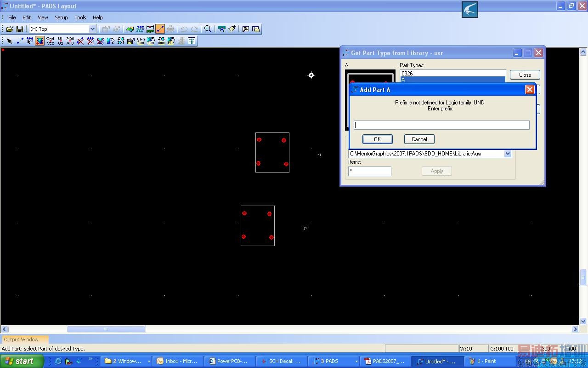Click the vertical scrollbar down arrow
This screenshot has width=588, height=368.
[x=583, y=322]
